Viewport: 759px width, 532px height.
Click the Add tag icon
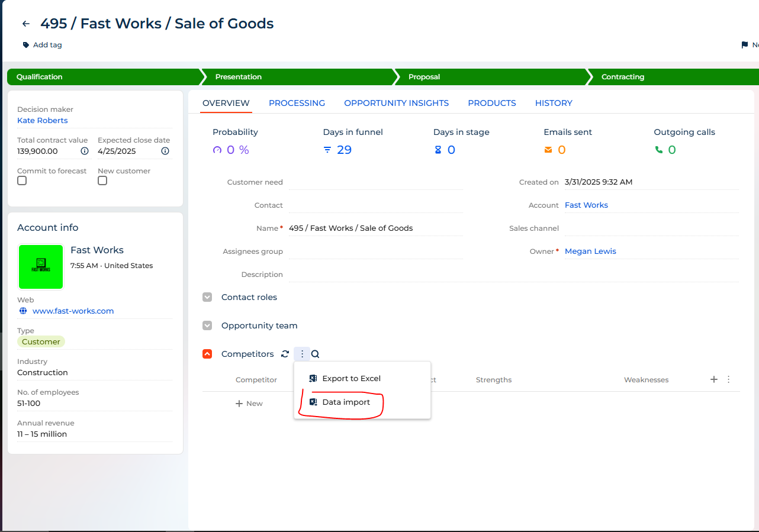click(x=25, y=45)
